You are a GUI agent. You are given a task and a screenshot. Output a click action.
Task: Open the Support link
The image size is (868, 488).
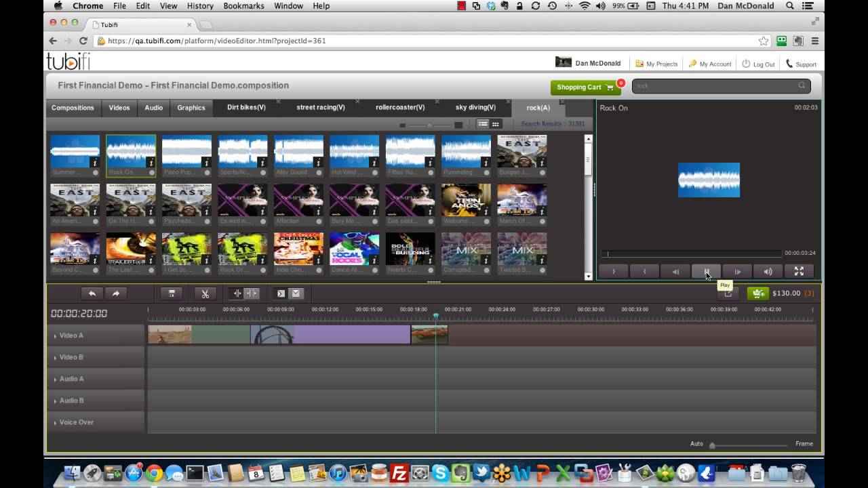[x=801, y=64]
